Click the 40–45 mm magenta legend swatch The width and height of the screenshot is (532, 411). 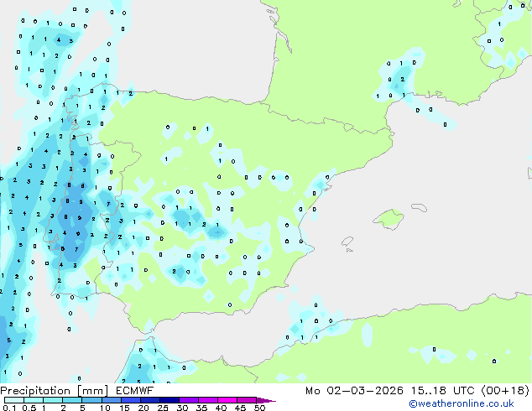pos(227,400)
